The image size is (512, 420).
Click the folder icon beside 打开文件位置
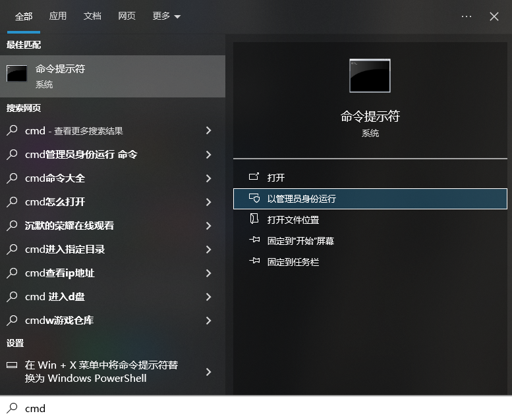(254, 219)
